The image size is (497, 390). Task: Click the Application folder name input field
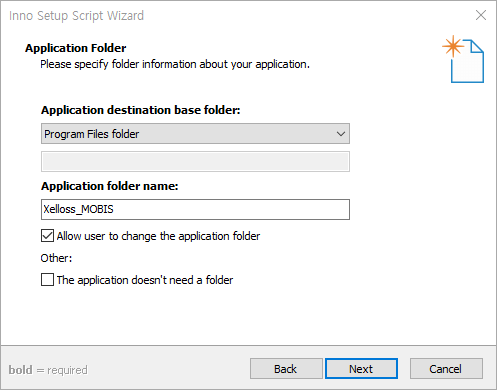195,209
